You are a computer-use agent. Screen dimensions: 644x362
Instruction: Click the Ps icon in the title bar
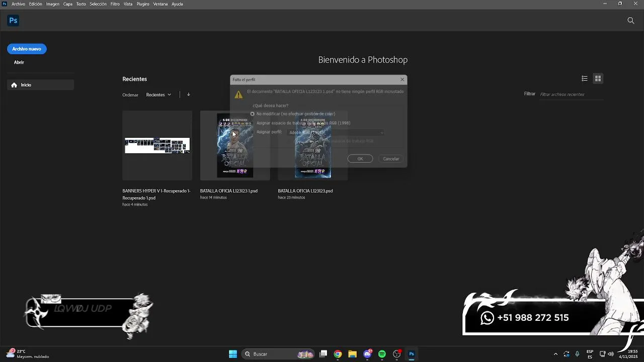click(x=5, y=4)
